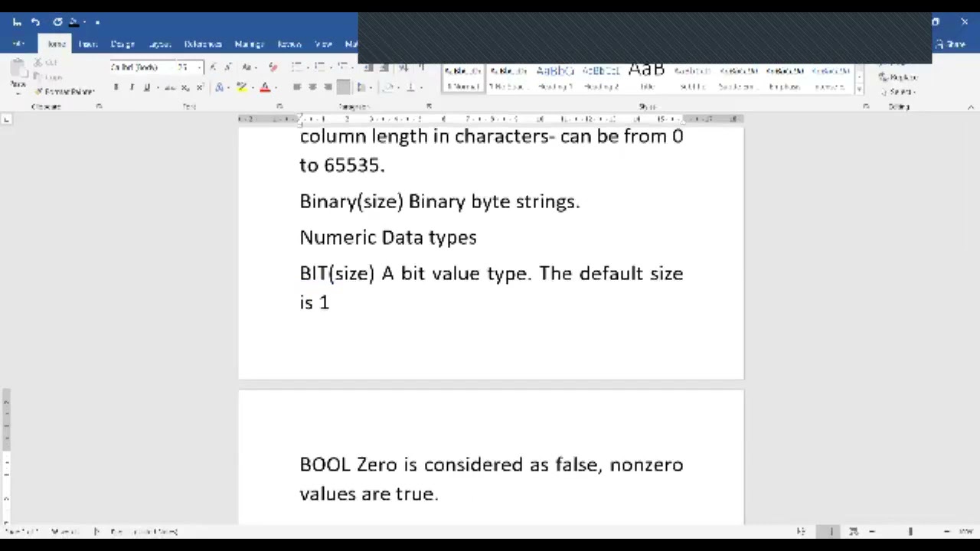Switch to the Insert tab

pos(88,44)
